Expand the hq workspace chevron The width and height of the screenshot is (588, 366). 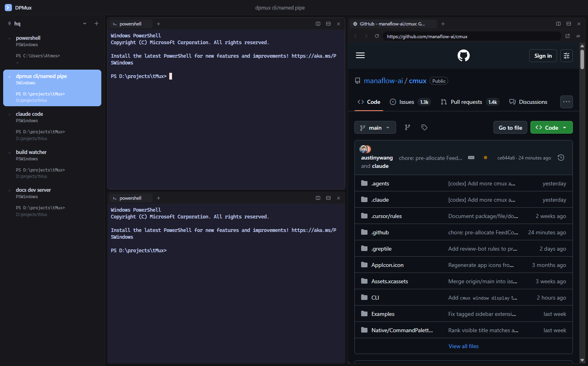click(85, 23)
